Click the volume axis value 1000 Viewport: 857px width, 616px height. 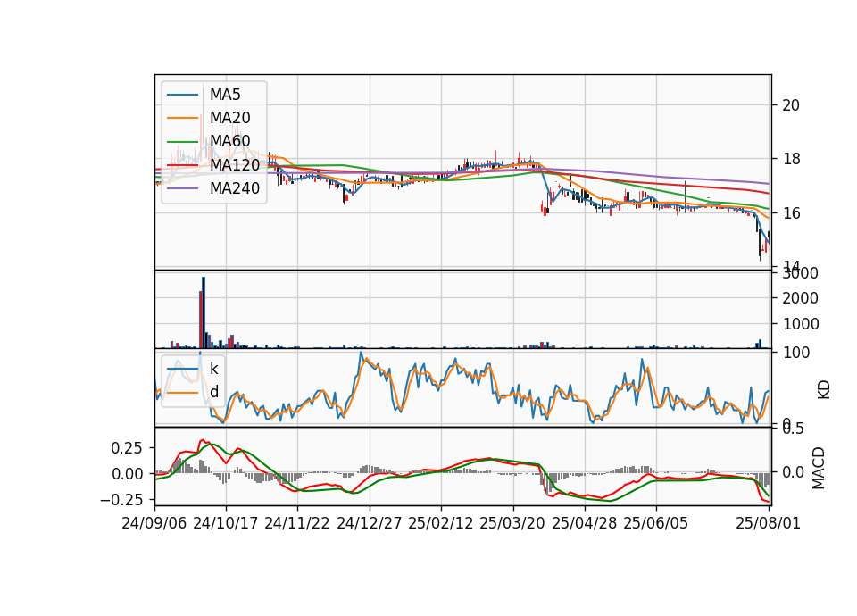coord(801,324)
